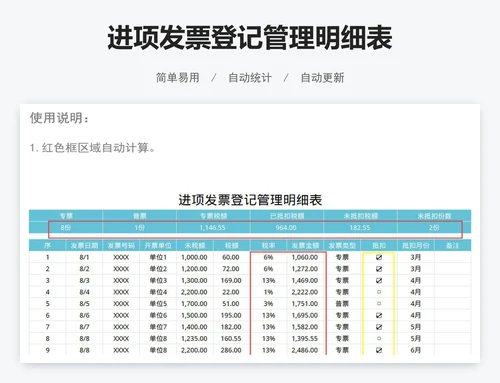Screen dimensions: 500x383
Task: Click the summary value 1,146.55
Action: pos(212,228)
